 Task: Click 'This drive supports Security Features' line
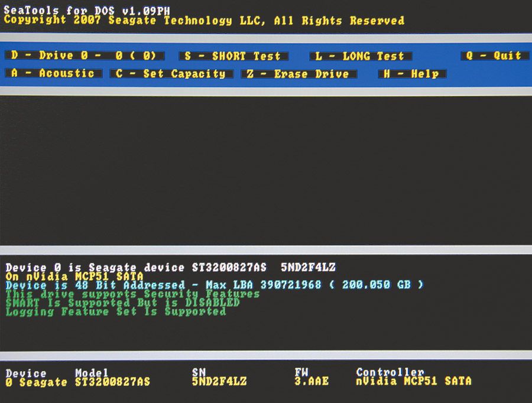pos(132,294)
